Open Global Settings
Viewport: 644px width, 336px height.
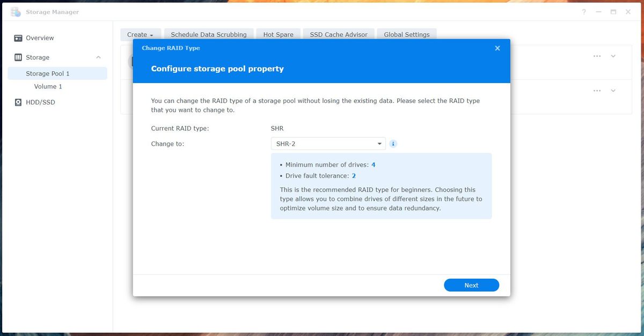[406, 34]
